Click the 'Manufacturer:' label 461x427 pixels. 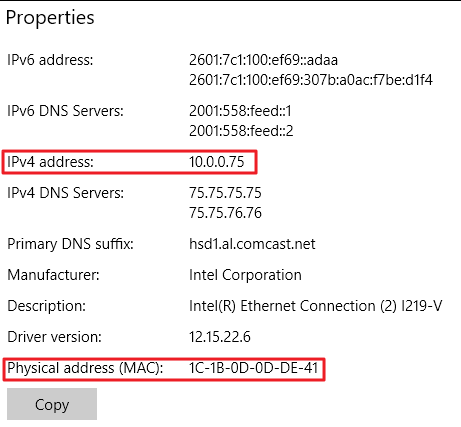[x=53, y=275]
